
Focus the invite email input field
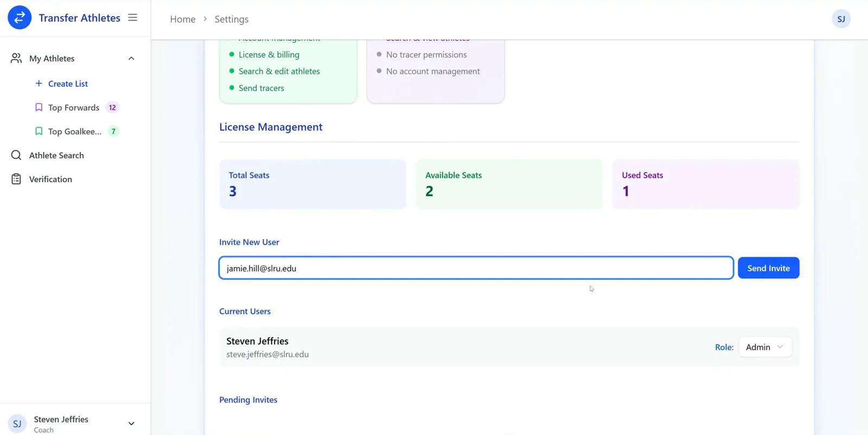point(476,268)
